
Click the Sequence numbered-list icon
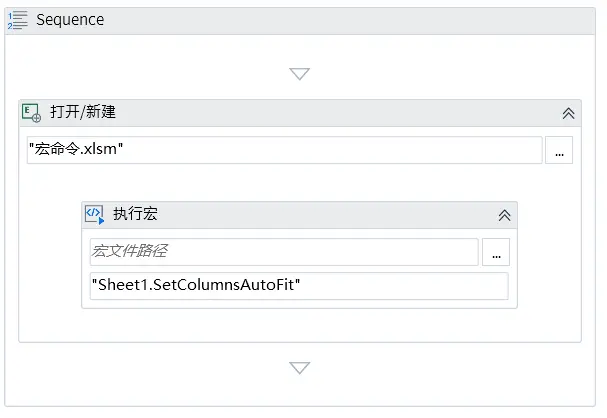[18, 20]
